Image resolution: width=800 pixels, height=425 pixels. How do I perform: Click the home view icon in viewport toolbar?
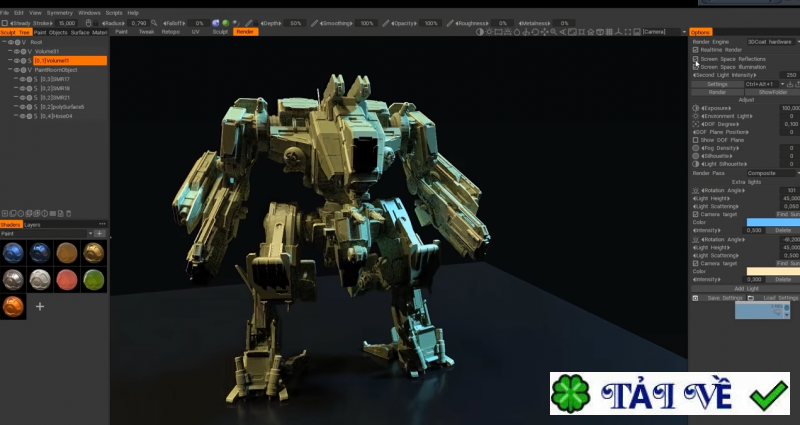pyautogui.click(x=590, y=32)
